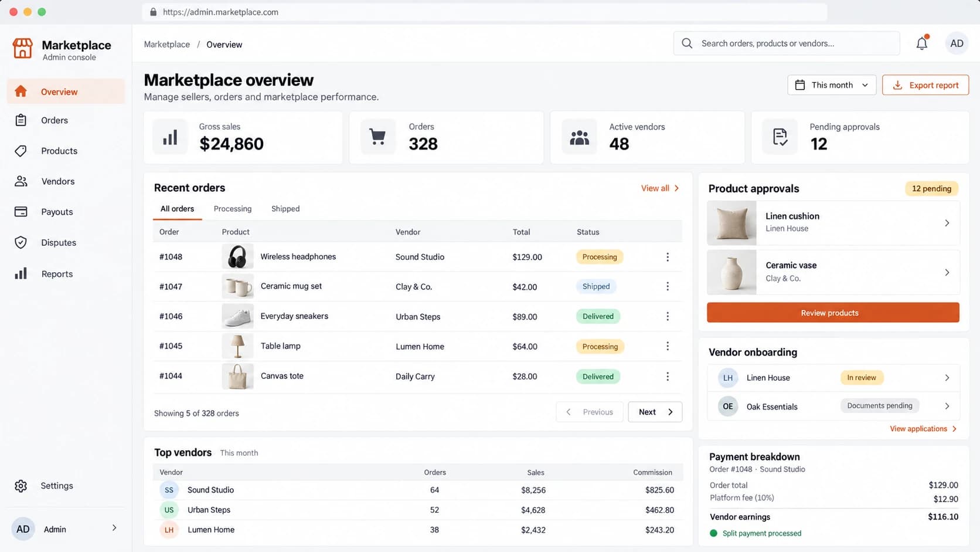This screenshot has height=552, width=980.
Task: Click the Settings gear icon in sidebar
Action: point(21,486)
